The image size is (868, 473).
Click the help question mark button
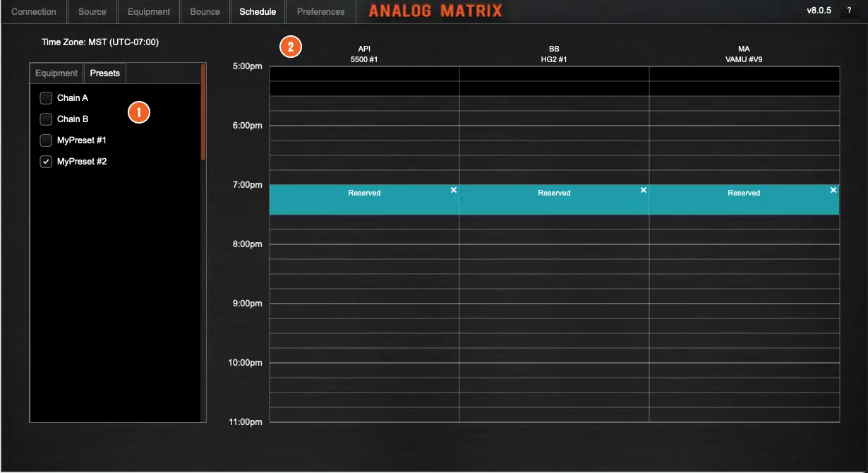tap(849, 11)
